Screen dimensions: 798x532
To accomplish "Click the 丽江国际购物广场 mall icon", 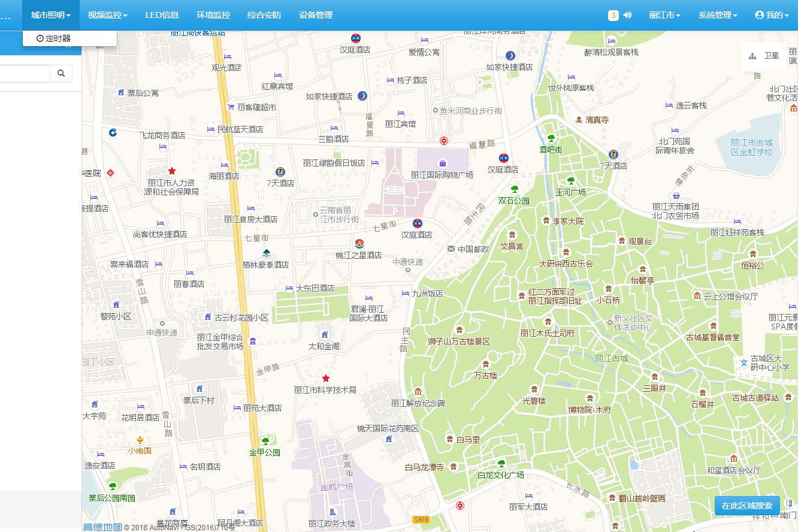I will [443, 163].
